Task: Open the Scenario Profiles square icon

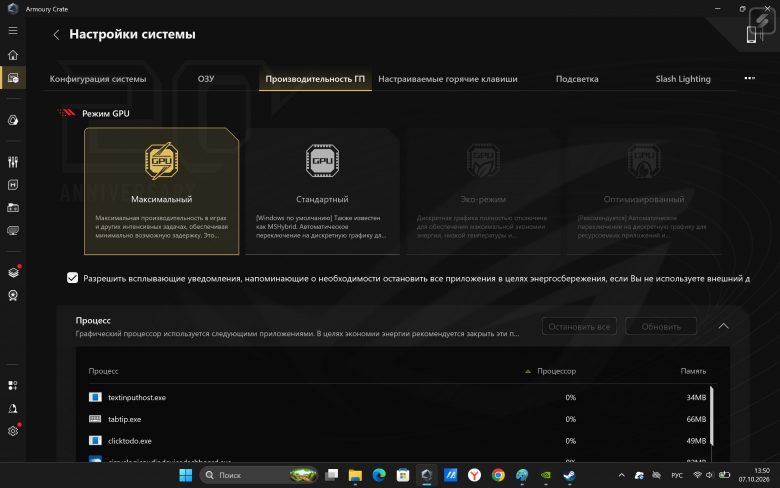Action: coord(13,185)
